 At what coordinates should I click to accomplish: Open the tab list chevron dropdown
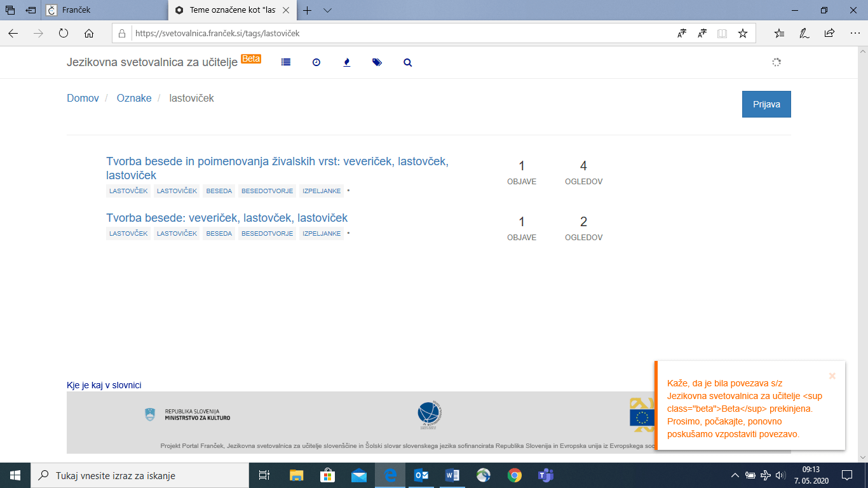[x=327, y=10]
